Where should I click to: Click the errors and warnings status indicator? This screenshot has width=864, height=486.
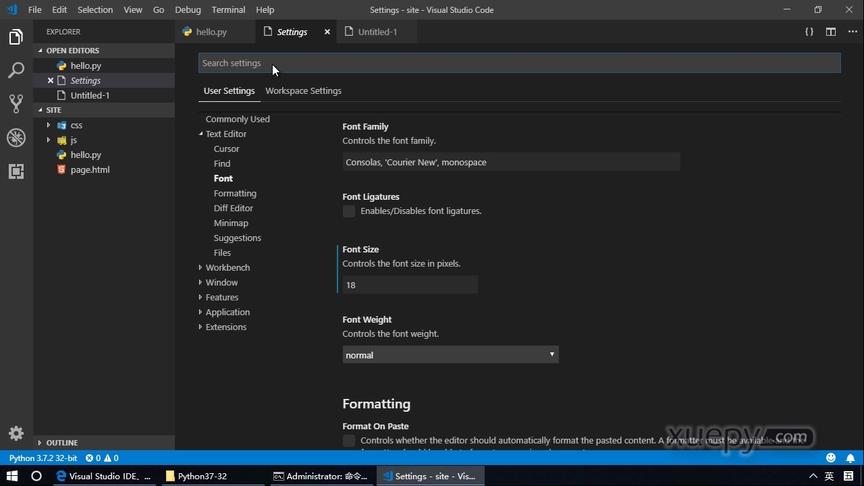point(102,458)
